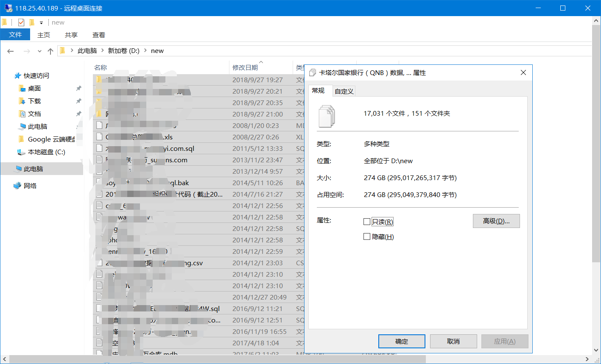Open 桌面 in the navigation pane
601x364 pixels.
pos(34,88)
